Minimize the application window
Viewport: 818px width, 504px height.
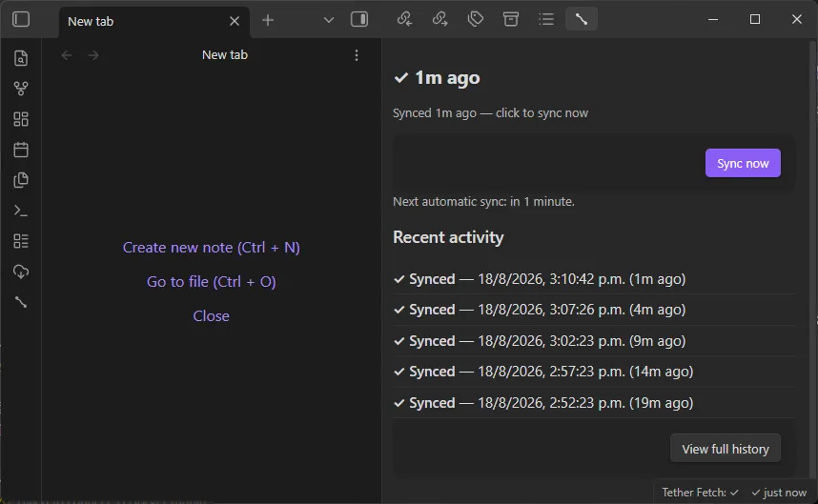(x=713, y=19)
